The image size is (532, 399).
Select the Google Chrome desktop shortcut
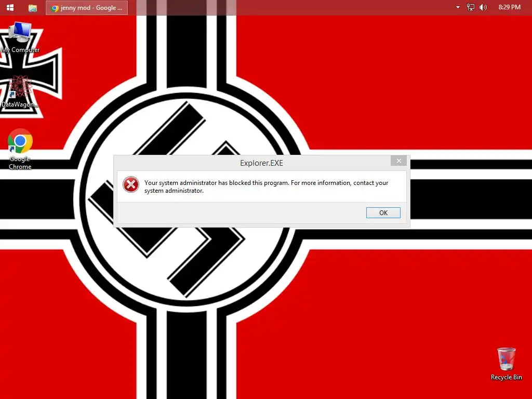click(20, 149)
